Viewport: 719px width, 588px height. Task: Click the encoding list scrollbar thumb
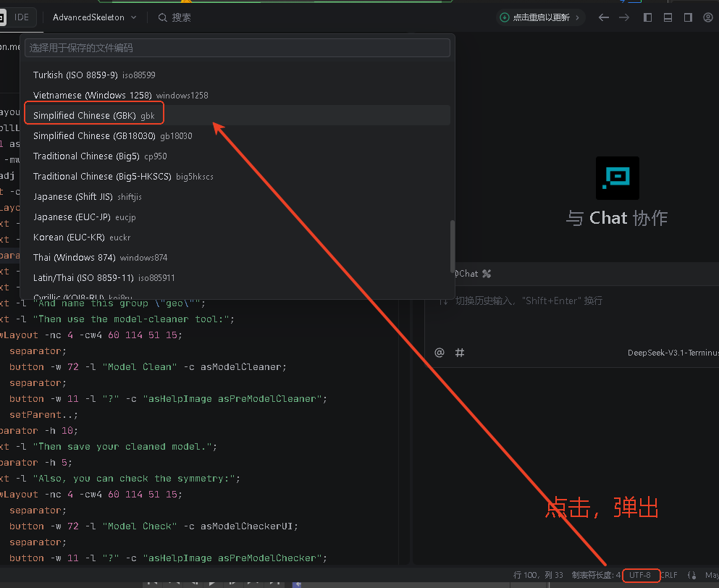pyautogui.click(x=452, y=245)
